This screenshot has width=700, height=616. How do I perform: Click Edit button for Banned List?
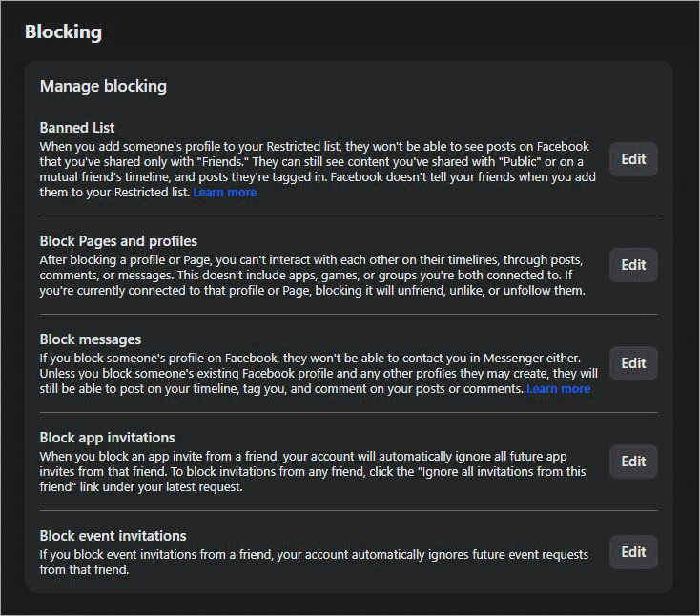(633, 159)
